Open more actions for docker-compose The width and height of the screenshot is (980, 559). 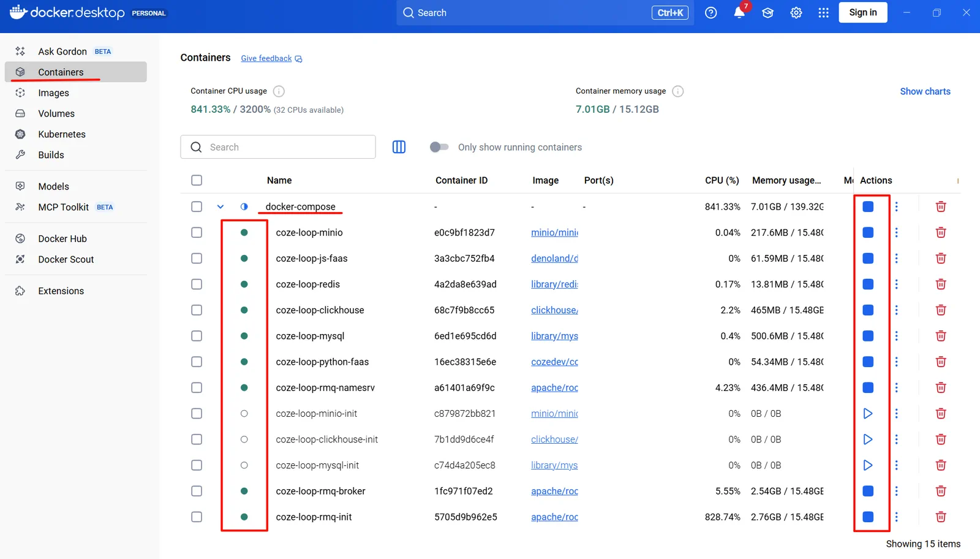[896, 207]
